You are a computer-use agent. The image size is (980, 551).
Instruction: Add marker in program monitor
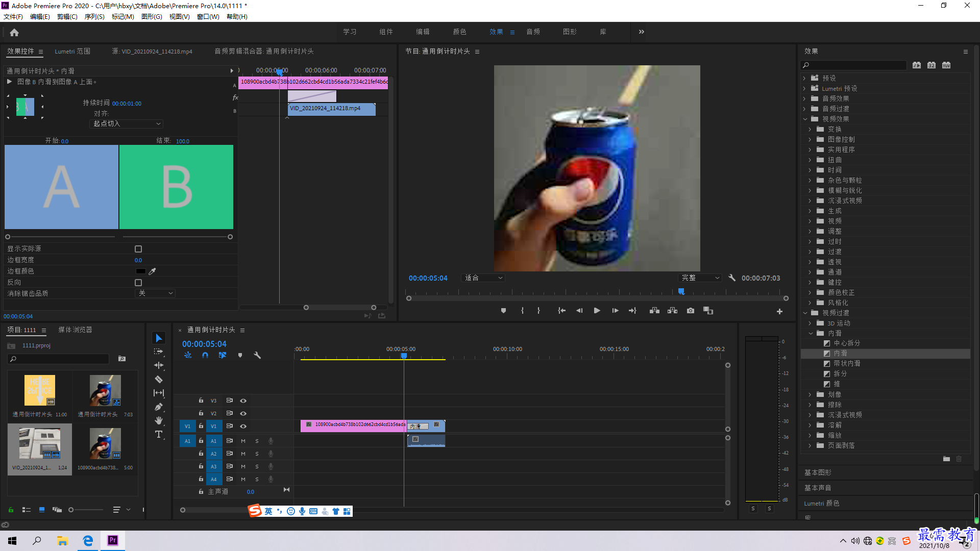pos(503,311)
